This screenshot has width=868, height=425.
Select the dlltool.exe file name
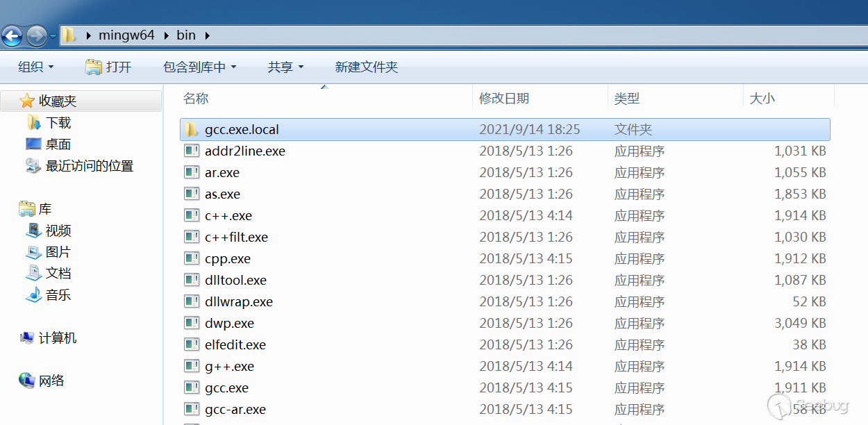(x=235, y=280)
